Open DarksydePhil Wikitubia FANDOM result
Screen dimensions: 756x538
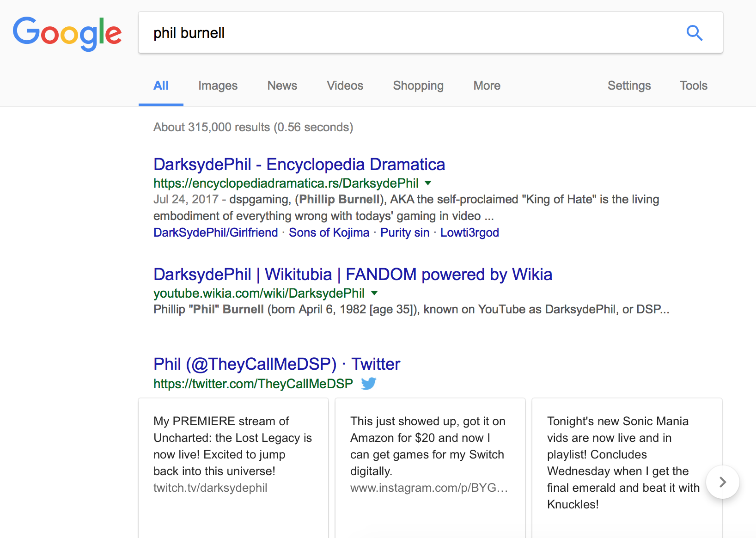(x=353, y=275)
